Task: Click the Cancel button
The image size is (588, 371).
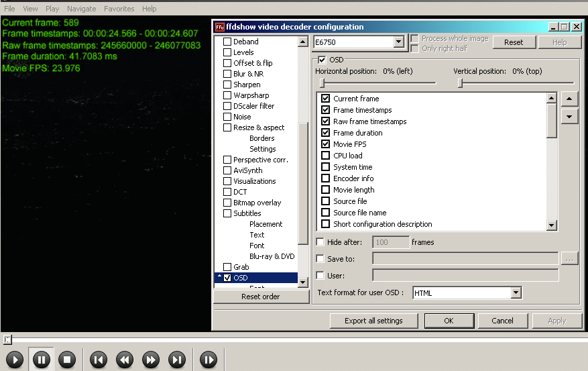Action: point(502,321)
